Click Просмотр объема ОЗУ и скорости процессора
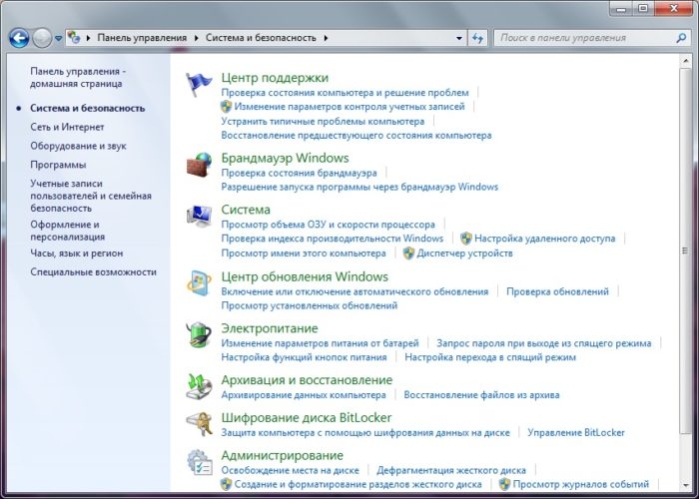The width and height of the screenshot is (699, 499). pos(328,225)
